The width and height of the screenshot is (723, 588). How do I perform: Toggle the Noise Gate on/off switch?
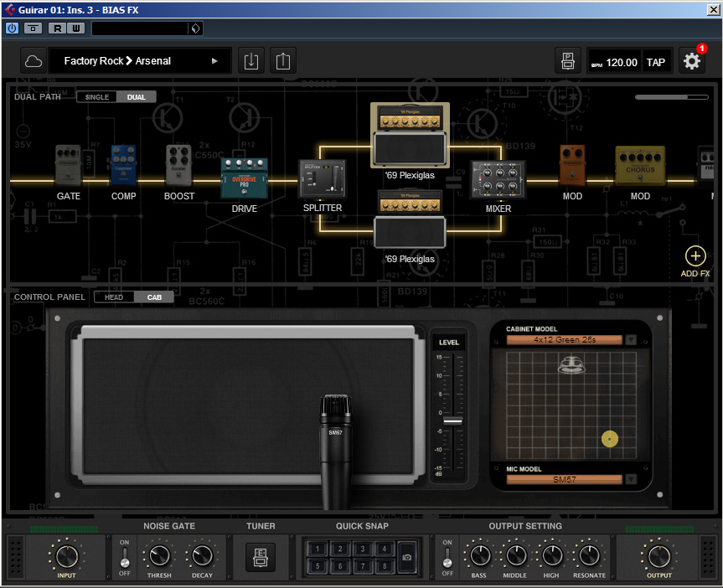[125, 557]
